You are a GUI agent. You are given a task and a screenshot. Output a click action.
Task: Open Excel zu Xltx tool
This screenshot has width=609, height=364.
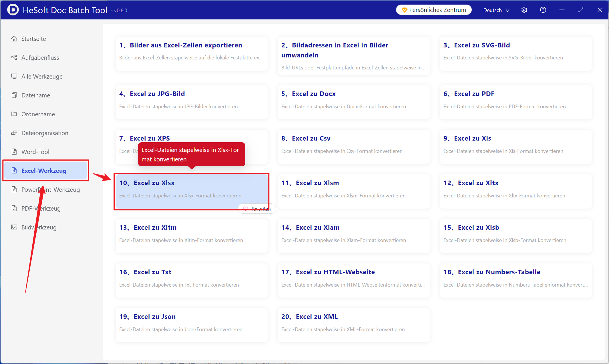[516, 191]
